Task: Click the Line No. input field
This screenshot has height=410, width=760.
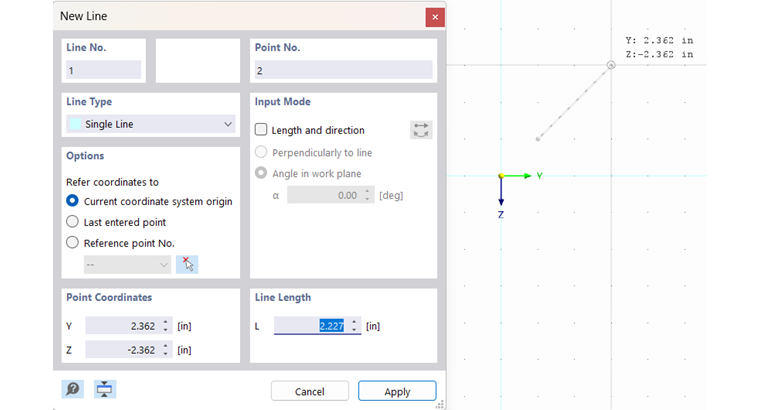Action: [103, 70]
